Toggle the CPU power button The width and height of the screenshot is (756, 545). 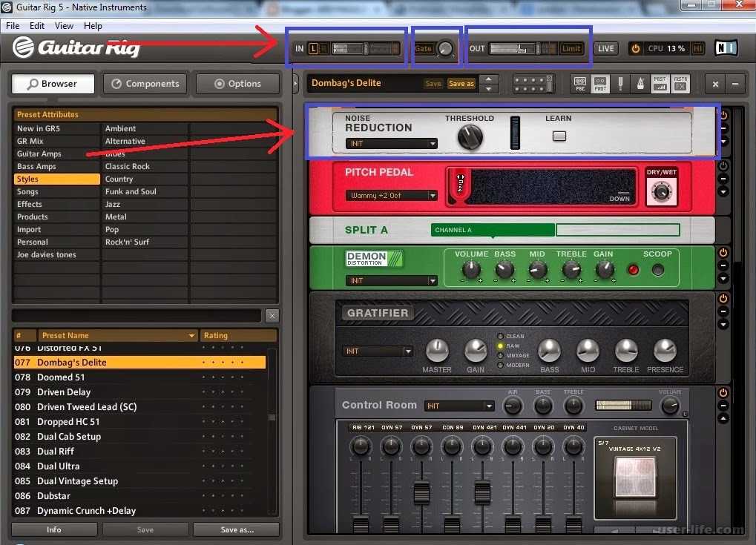[636, 48]
